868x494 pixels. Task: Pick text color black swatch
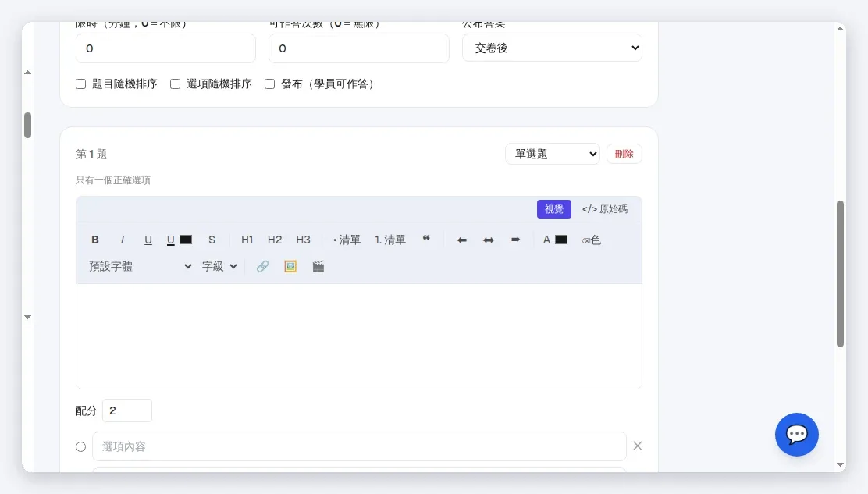coord(561,240)
